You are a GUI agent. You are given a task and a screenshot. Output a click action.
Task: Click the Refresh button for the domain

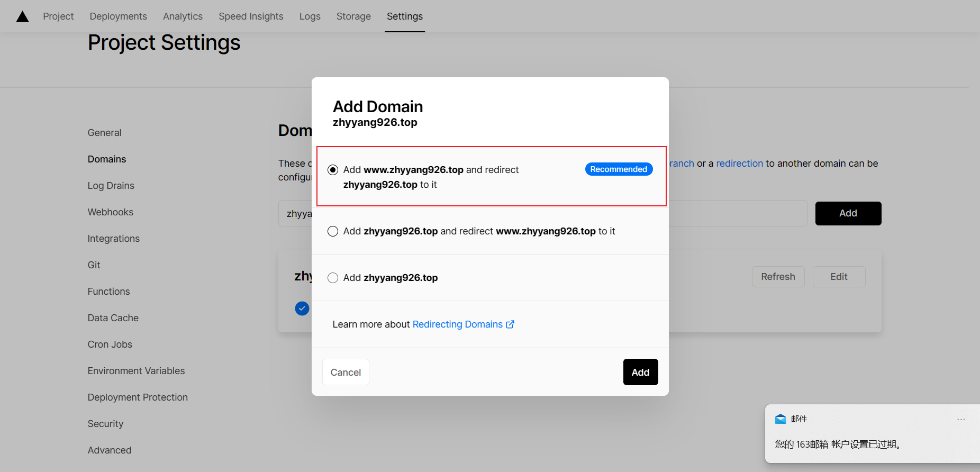(778, 277)
